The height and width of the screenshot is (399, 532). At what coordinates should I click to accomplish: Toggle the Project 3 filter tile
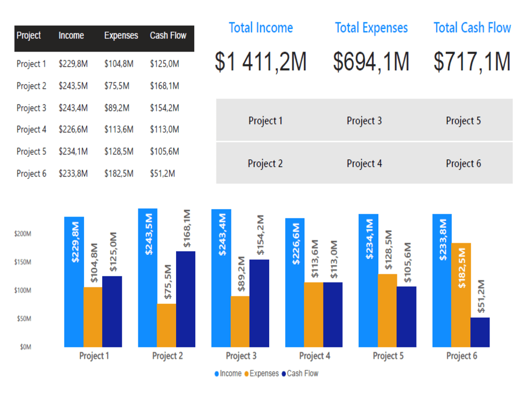tap(364, 120)
